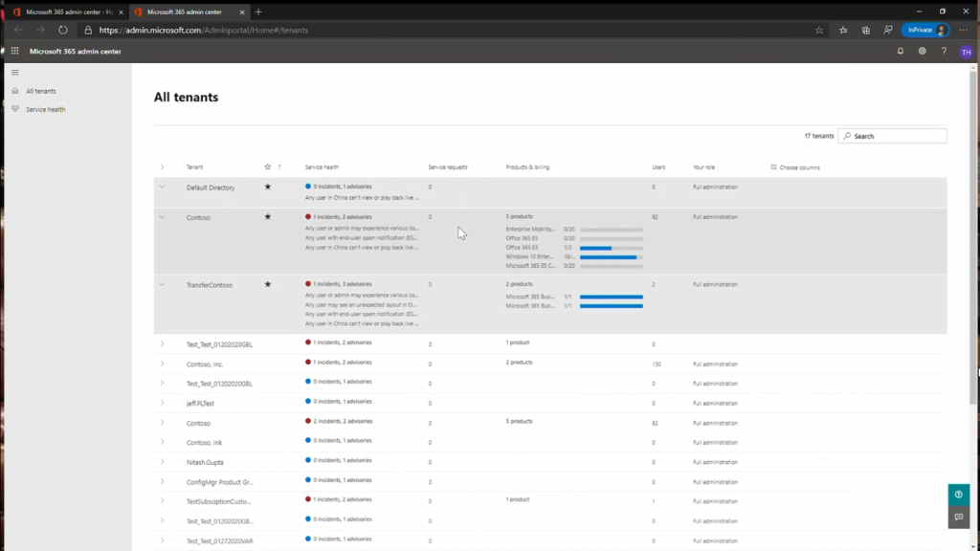The width and height of the screenshot is (980, 551).
Task: Expand the jeff.PLTest row
Action: 162,403
